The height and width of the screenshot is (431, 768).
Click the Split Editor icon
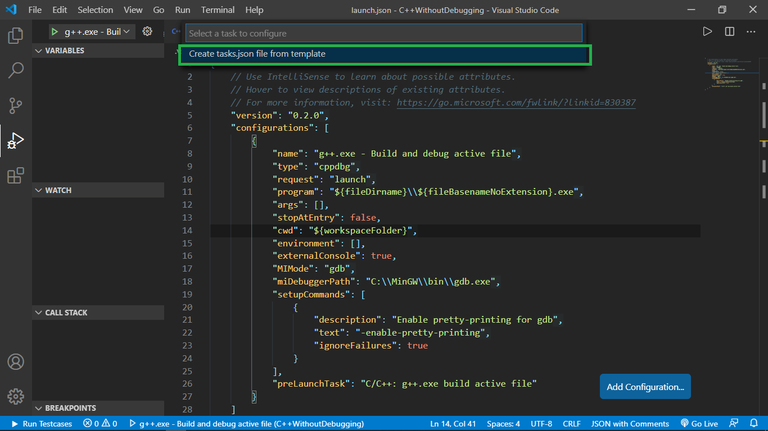(x=730, y=31)
